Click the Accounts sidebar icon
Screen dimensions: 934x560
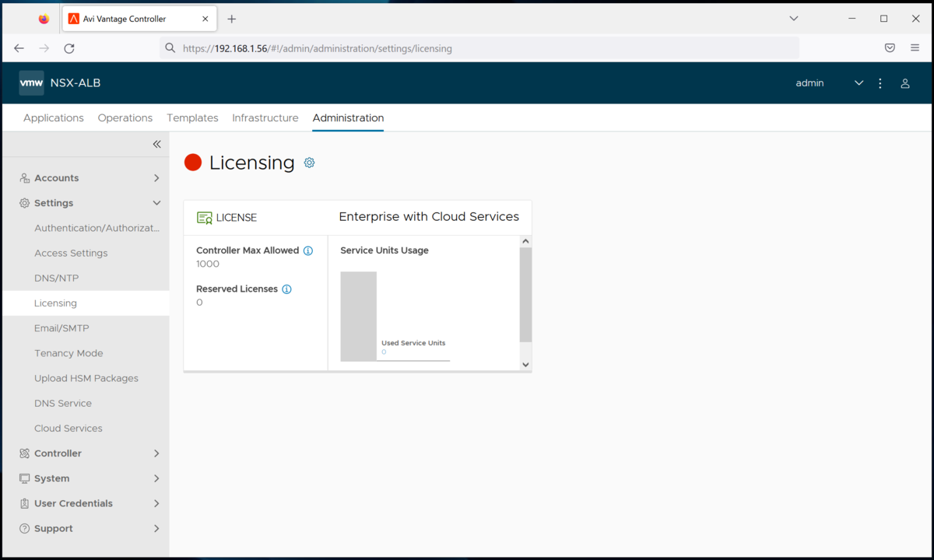(x=25, y=178)
